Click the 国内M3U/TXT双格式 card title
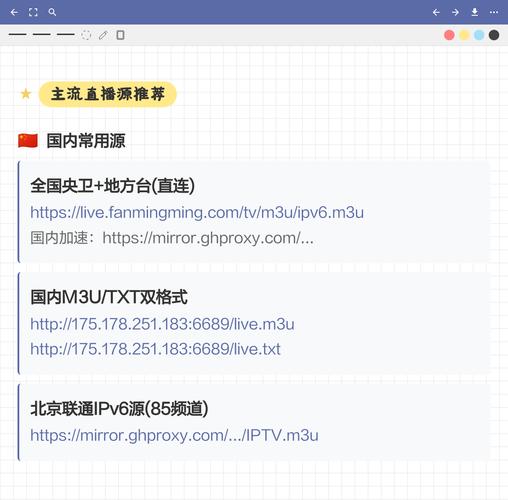Image resolution: width=508 pixels, height=500 pixels. (x=109, y=297)
